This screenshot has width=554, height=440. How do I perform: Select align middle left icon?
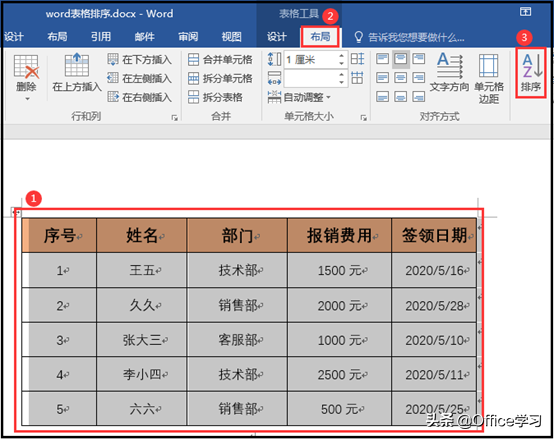[382, 77]
